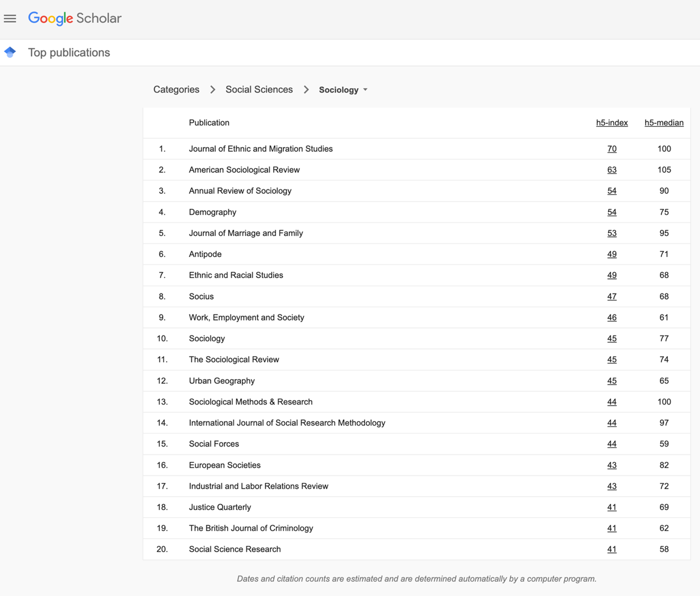The height and width of the screenshot is (596, 700).
Task: Click h5-index 46 for Work, Employment and Society
Action: pos(611,318)
